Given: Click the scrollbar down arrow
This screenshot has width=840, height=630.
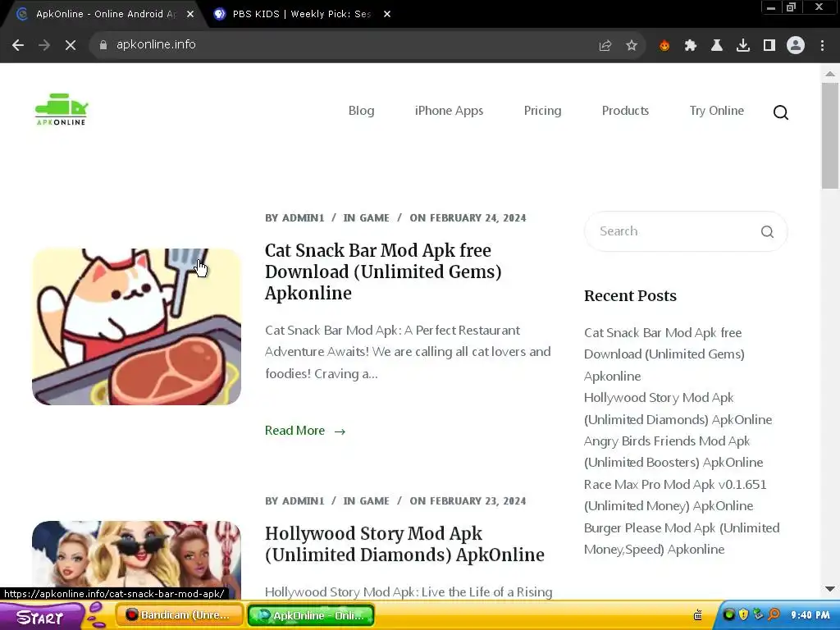Looking at the screenshot, I should coord(830,589).
